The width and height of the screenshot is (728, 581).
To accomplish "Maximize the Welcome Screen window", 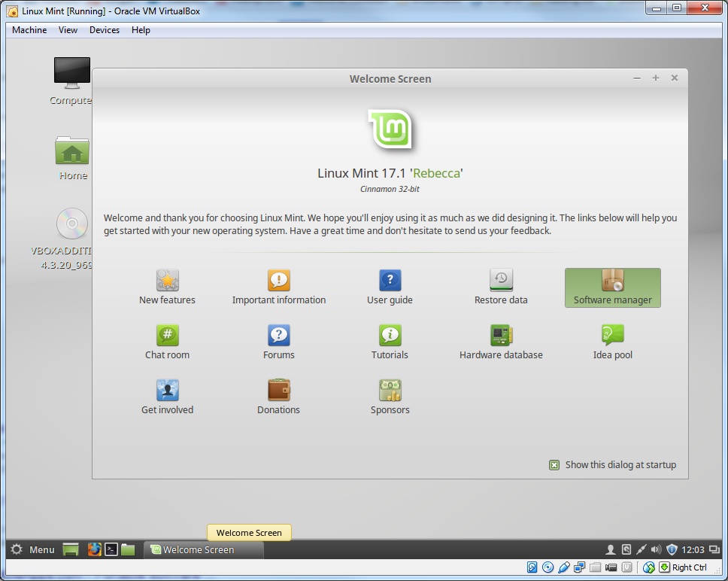I will [656, 78].
